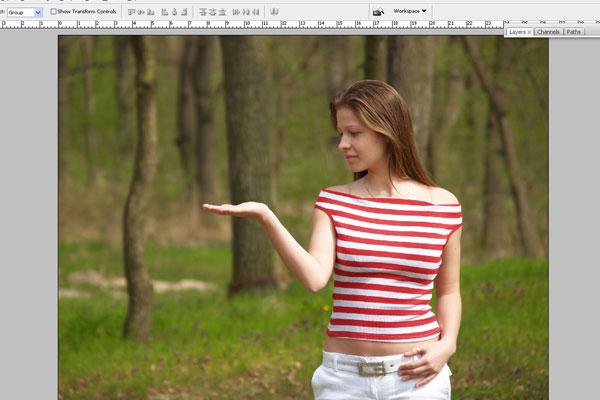
Task: Expand the Workspace menu
Action: point(410,11)
